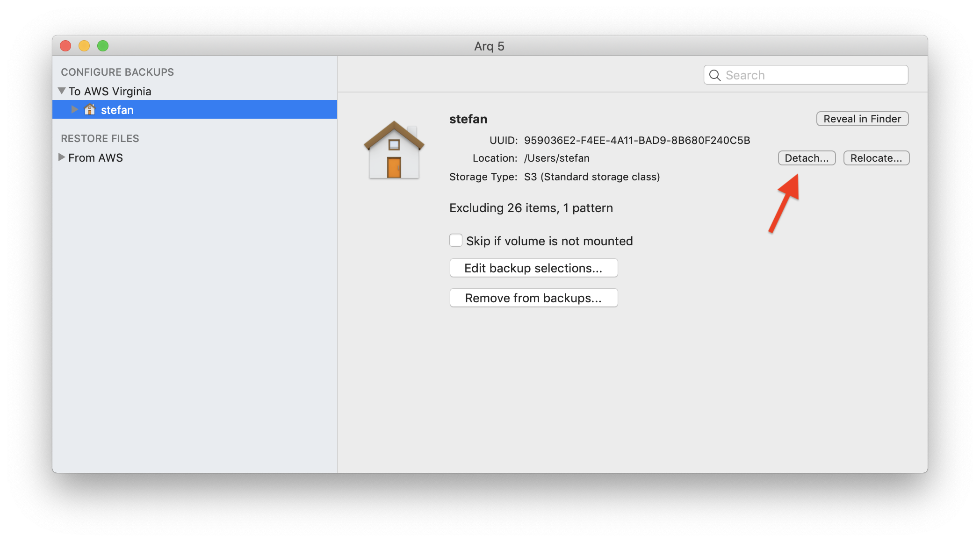The height and width of the screenshot is (542, 980).
Task: Click the home folder icon beside stefan in sidebar
Action: coord(90,110)
